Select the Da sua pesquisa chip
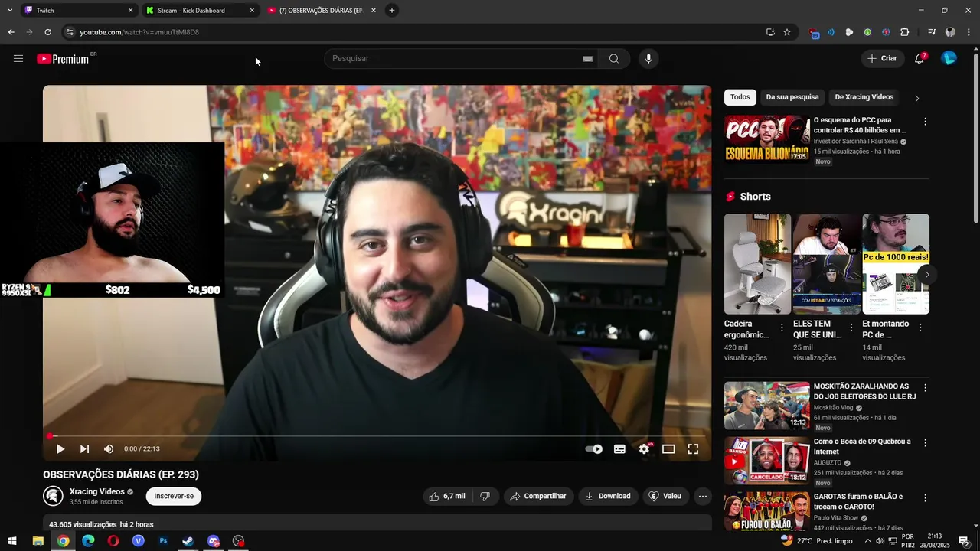 point(792,97)
